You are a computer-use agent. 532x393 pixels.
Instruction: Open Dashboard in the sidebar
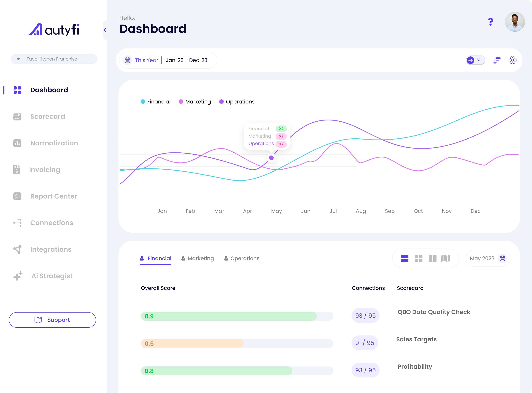click(x=49, y=90)
